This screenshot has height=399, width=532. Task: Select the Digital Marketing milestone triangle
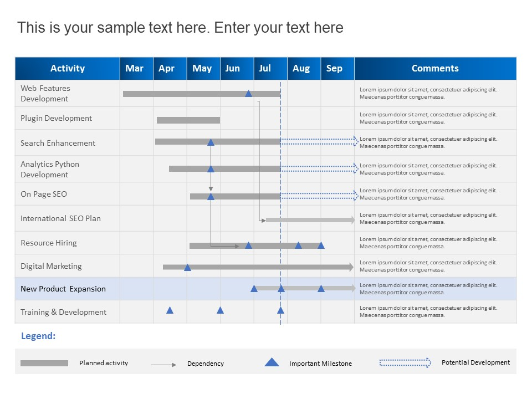click(x=187, y=267)
